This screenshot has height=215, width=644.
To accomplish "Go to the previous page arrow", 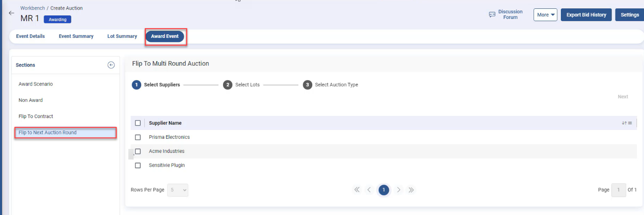I will [x=369, y=190].
